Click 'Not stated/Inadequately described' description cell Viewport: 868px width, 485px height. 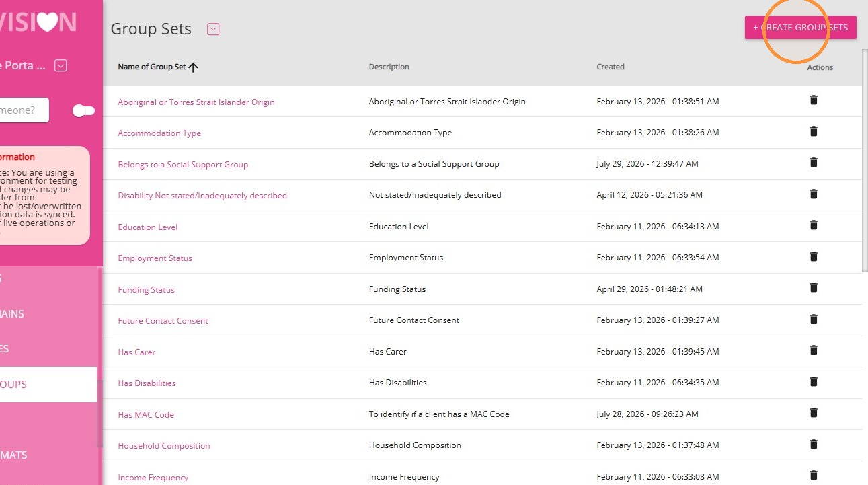tap(435, 195)
